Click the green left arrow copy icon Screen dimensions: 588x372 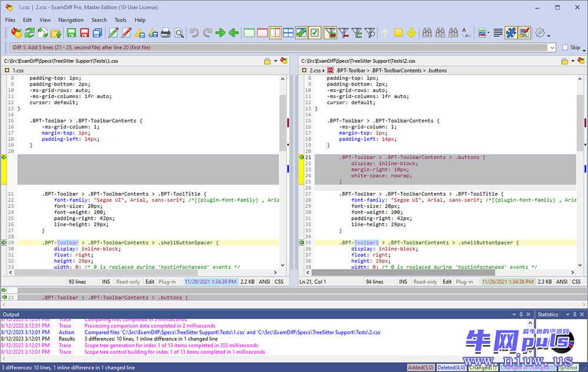[x=233, y=33]
